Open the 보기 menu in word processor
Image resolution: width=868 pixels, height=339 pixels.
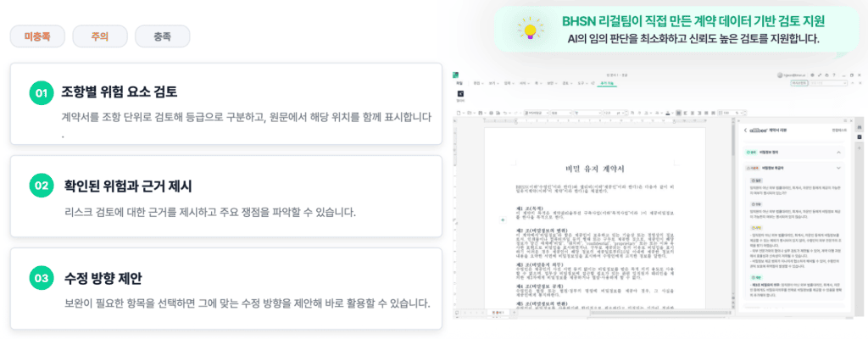click(492, 83)
